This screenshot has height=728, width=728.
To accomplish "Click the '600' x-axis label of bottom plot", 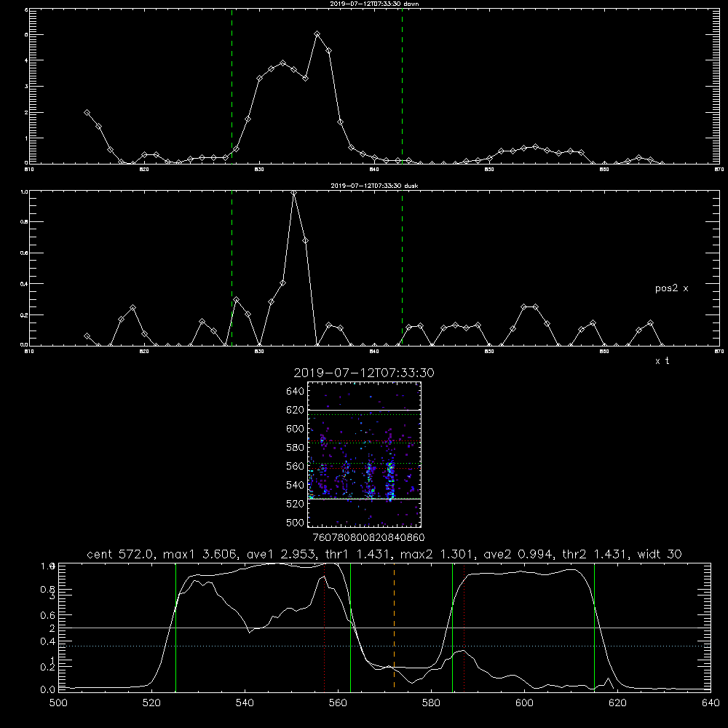I will pyautogui.click(x=524, y=703).
